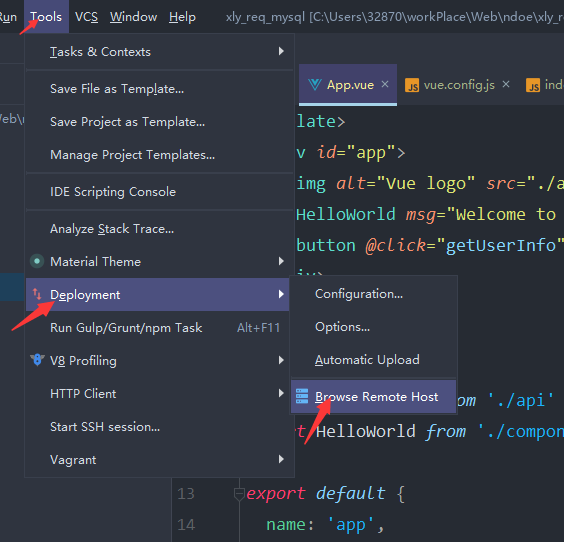
Task: Click JS icon on the cut-off ind tab
Action: (x=533, y=85)
